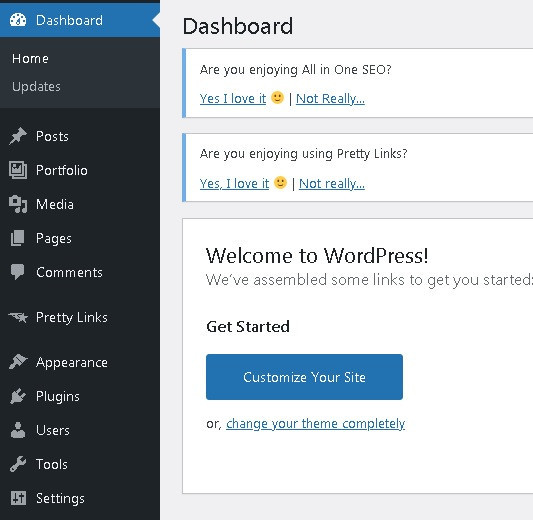Follow the change your theme completely link
The height and width of the screenshot is (520, 533).
point(315,424)
